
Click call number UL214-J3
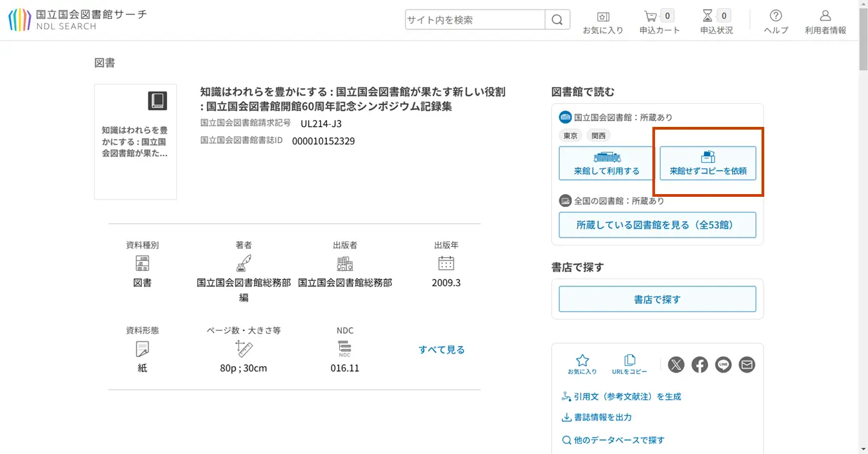click(321, 124)
